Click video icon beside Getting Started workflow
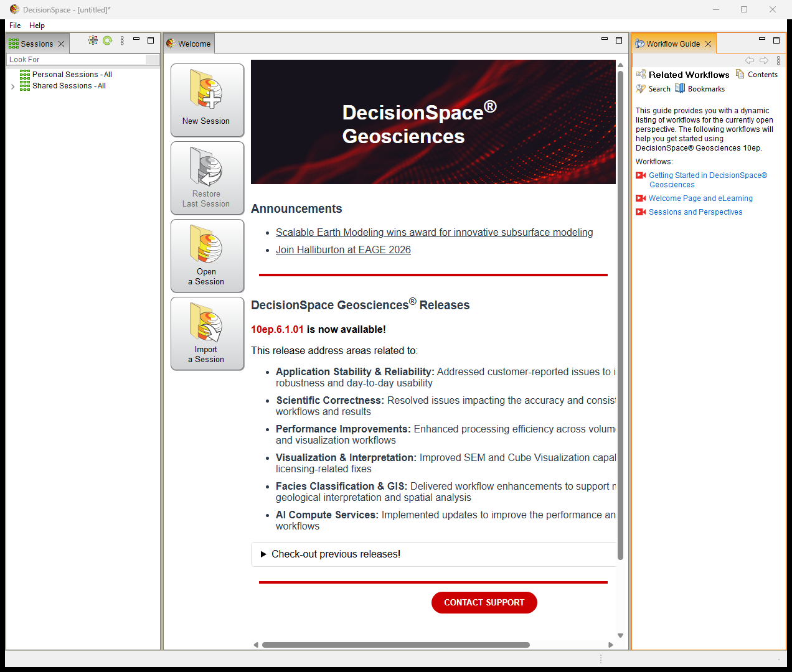The width and height of the screenshot is (792, 672). tap(641, 175)
